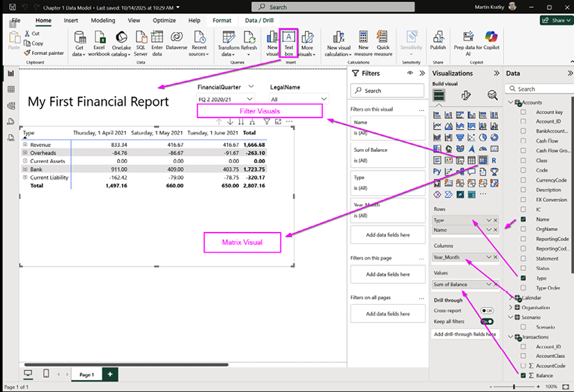Check the Cash Flow field checkbox
The width and height of the screenshot is (574, 392).
(523, 141)
